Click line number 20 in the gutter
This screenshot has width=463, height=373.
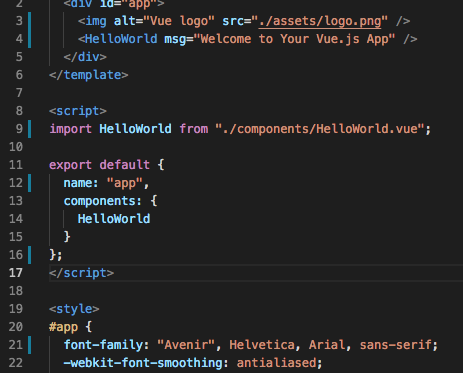tap(16, 327)
